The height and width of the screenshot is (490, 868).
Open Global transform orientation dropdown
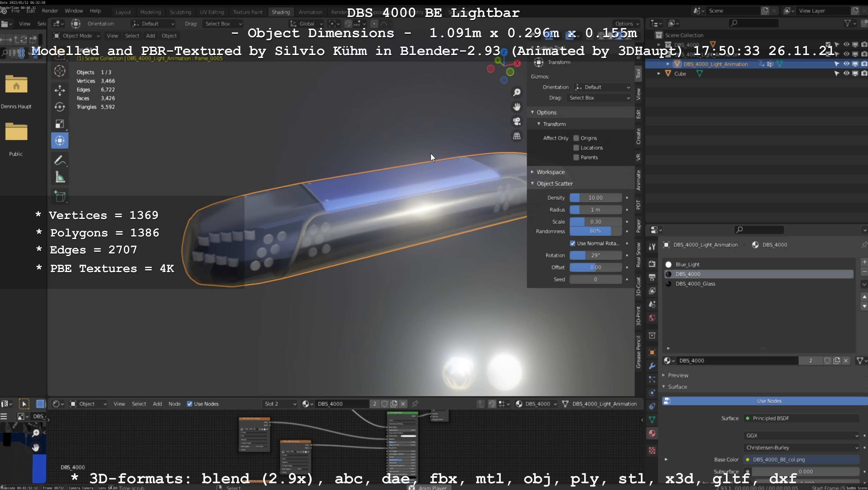306,23
